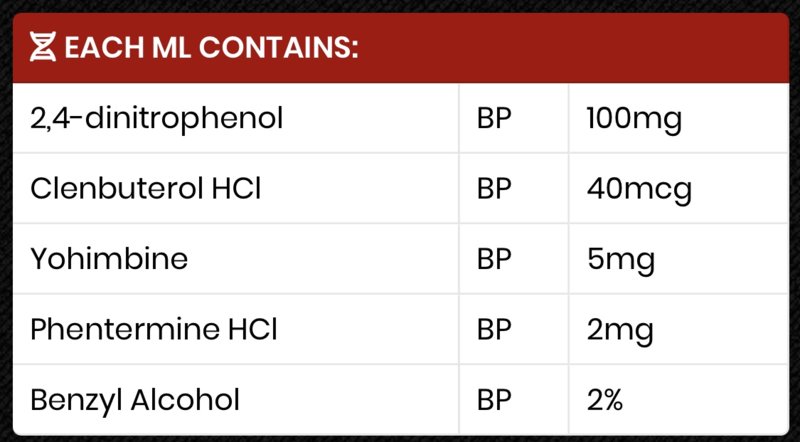Click BP label in 2,4-dinitrophenol row
The image size is (800, 442).
(x=494, y=119)
